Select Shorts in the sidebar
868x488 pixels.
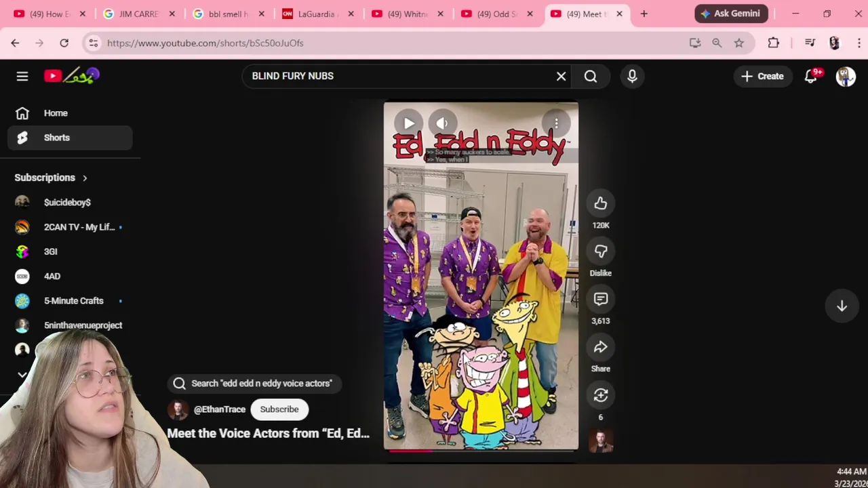(70, 138)
